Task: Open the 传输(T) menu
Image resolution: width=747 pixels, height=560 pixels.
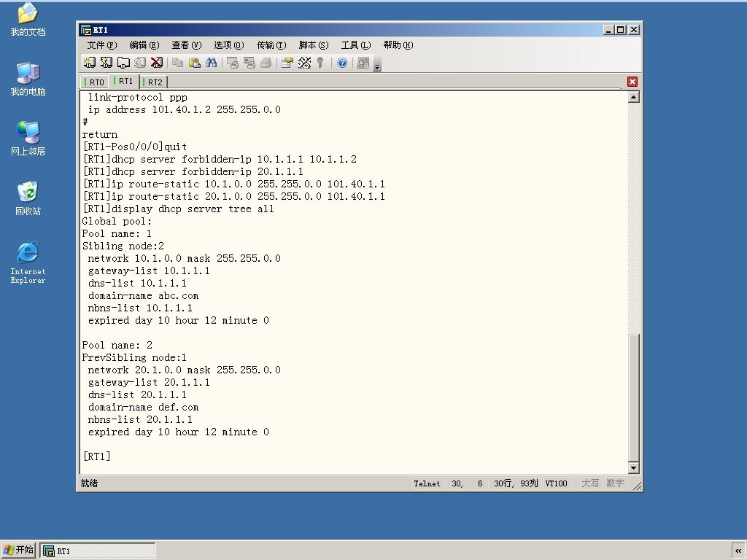Action: 271,45
